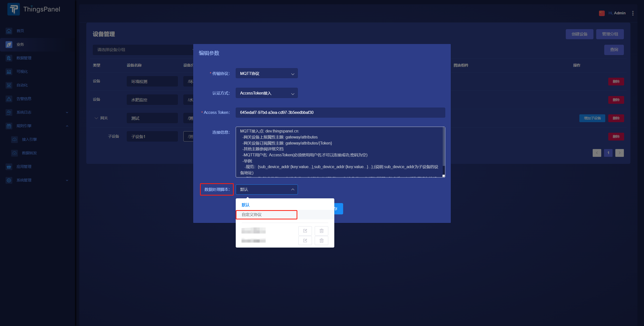Go to 数据管理 menu item

(x=24, y=58)
